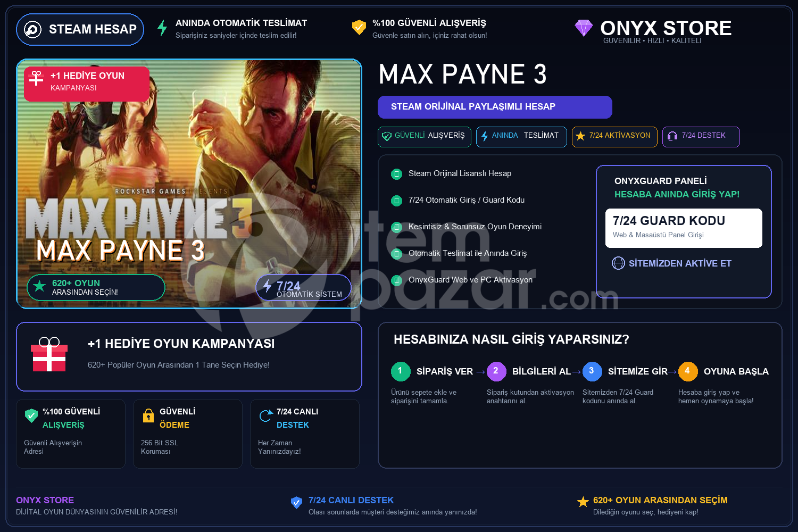Viewport: 798px width, 532px height.
Task: Click the SİTEMİZDEN AKTİVE ET link
Action: (x=680, y=263)
